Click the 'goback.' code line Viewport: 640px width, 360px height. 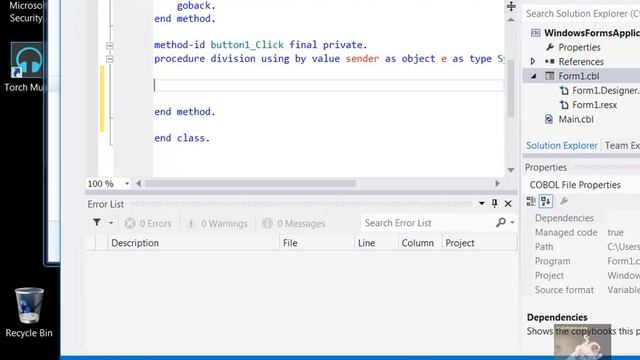[196, 6]
